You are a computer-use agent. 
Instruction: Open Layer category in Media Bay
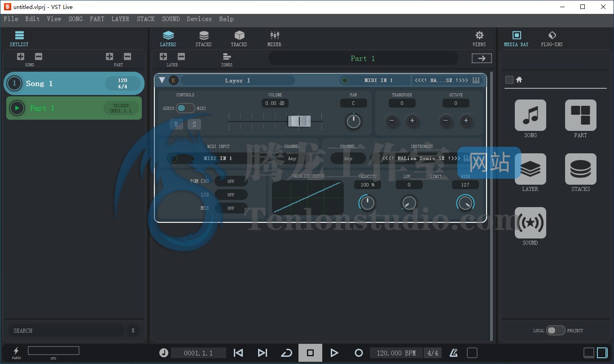pos(531,169)
